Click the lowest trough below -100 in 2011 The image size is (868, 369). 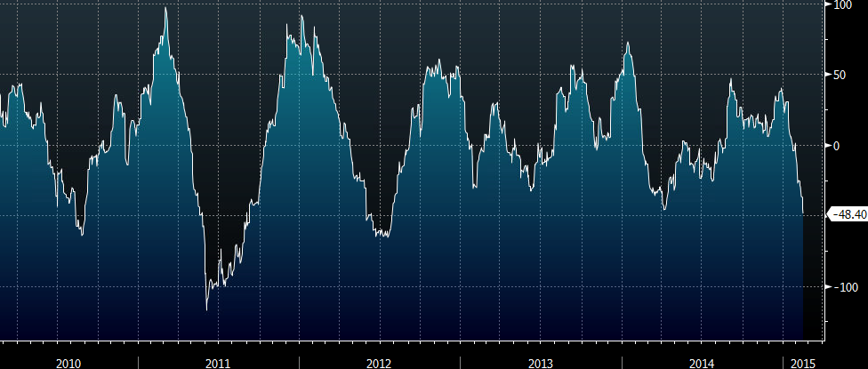pyautogui.click(x=206, y=309)
